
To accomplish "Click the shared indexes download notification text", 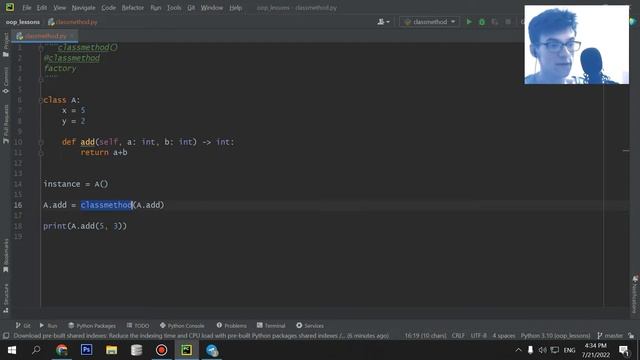I will pyautogui.click(x=201, y=336).
